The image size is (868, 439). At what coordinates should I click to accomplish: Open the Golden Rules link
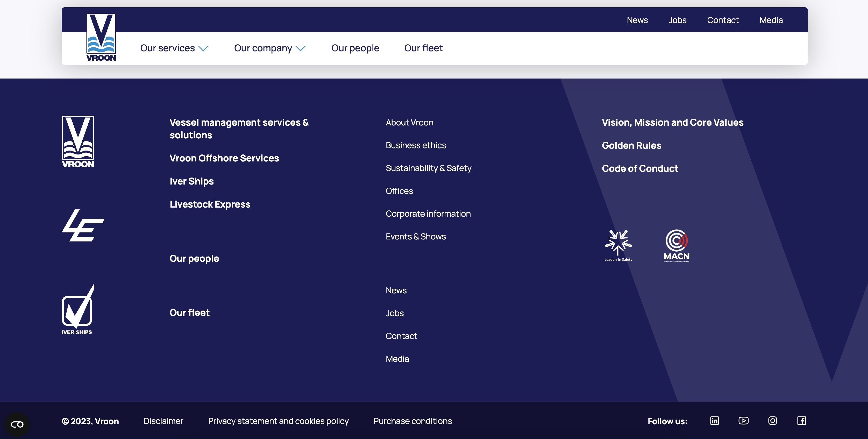coord(631,146)
